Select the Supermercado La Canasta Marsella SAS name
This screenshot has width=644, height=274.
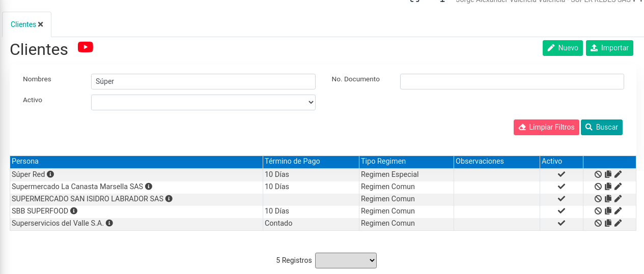click(x=77, y=187)
